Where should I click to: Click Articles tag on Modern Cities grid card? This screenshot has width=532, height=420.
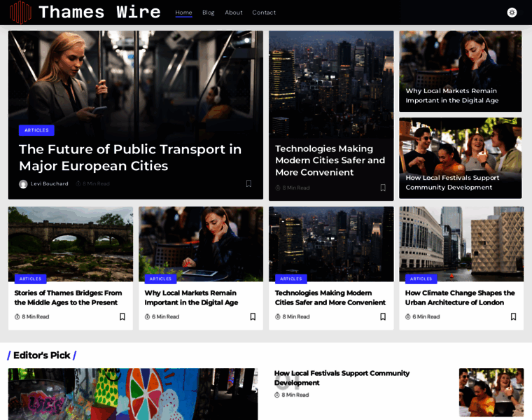pos(290,279)
